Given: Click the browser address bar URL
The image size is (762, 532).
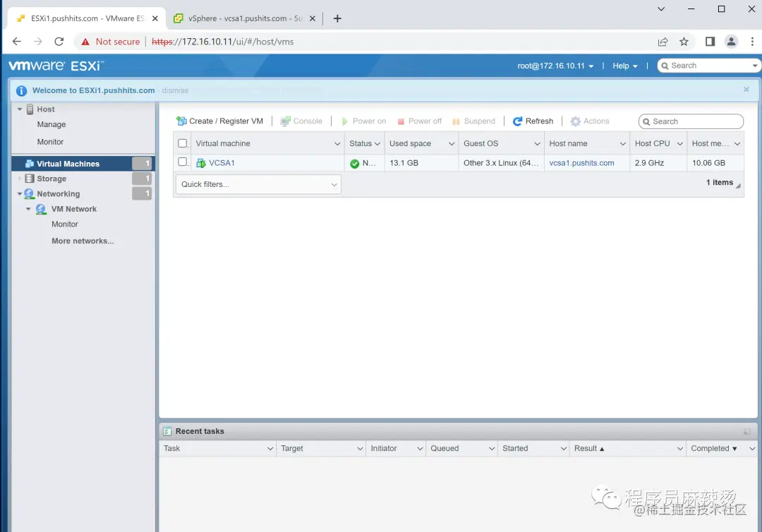Looking at the screenshot, I should (x=222, y=42).
